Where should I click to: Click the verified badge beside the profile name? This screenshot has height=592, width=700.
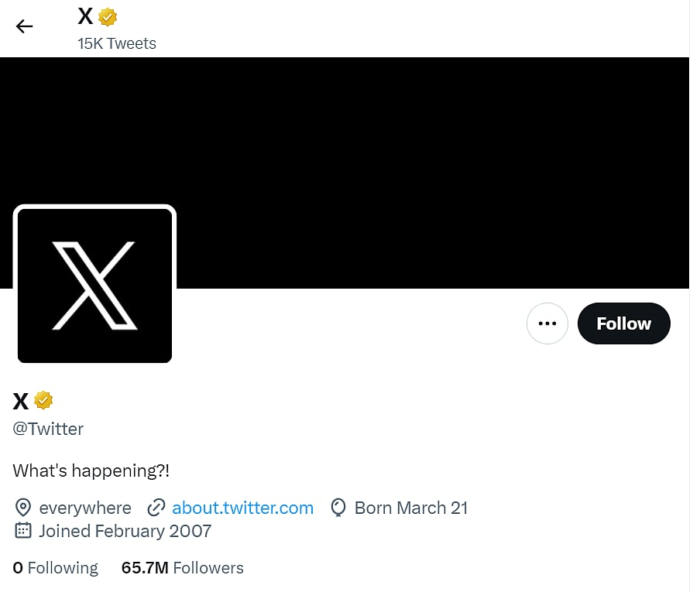click(43, 401)
